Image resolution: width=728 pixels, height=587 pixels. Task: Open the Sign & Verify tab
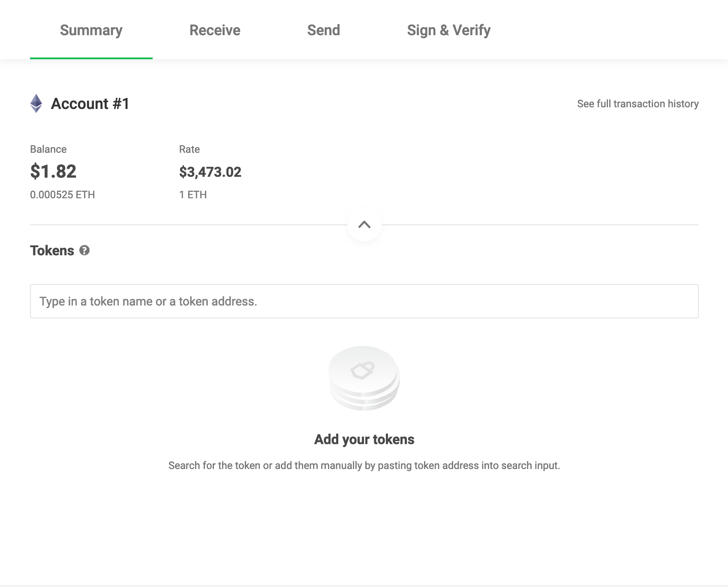[x=448, y=30]
